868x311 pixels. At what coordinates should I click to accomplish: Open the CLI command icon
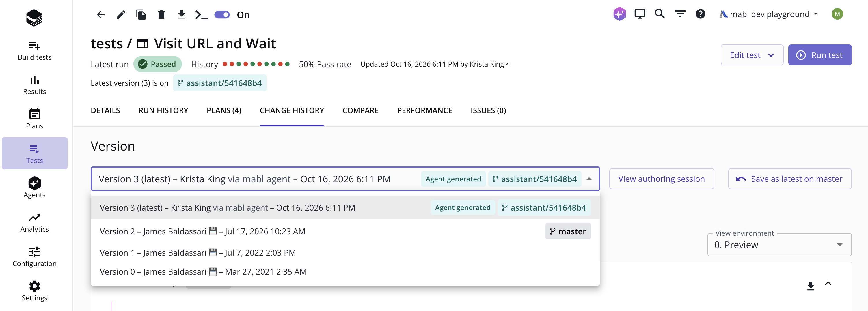[202, 15]
